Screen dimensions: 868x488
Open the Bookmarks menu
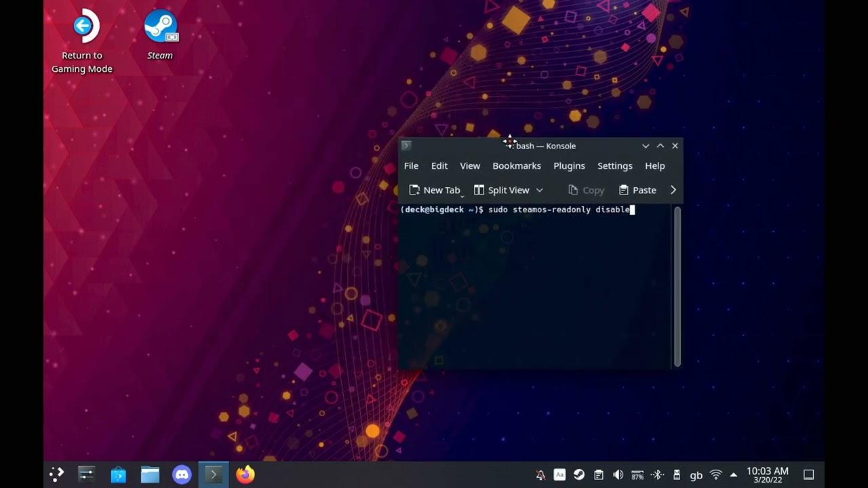coord(517,165)
